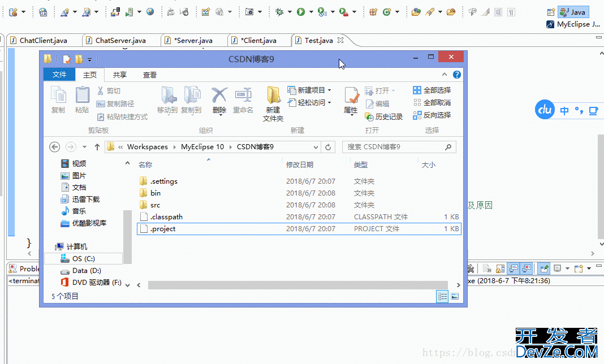604x364 pixels.
Task: Open New item (新建项目) dropdown
Action: 309,90
